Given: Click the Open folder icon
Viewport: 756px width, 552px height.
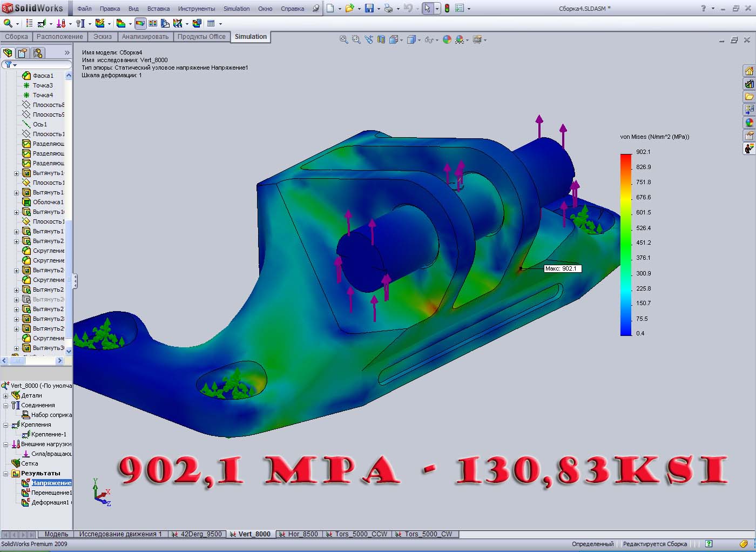Looking at the screenshot, I should (x=349, y=8).
